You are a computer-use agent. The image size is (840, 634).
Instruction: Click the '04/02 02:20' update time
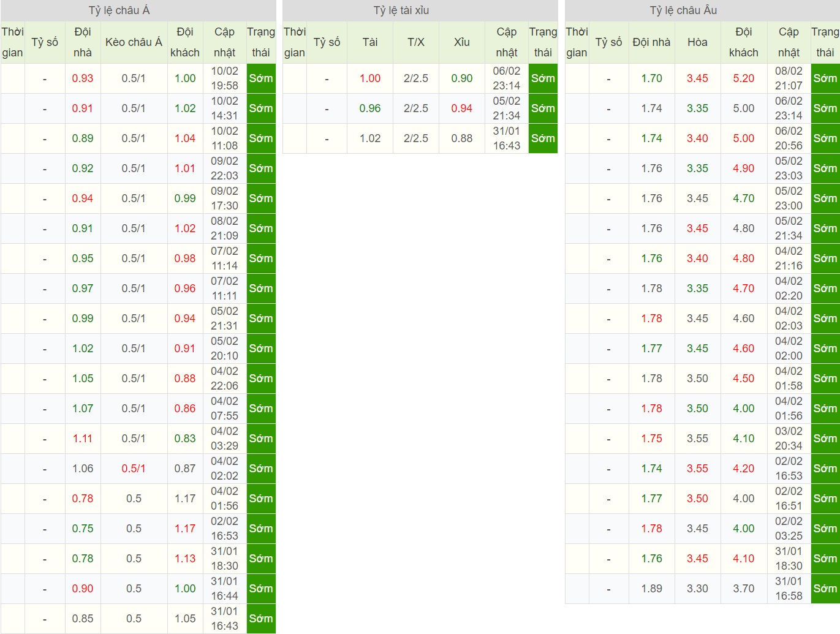[789, 289]
